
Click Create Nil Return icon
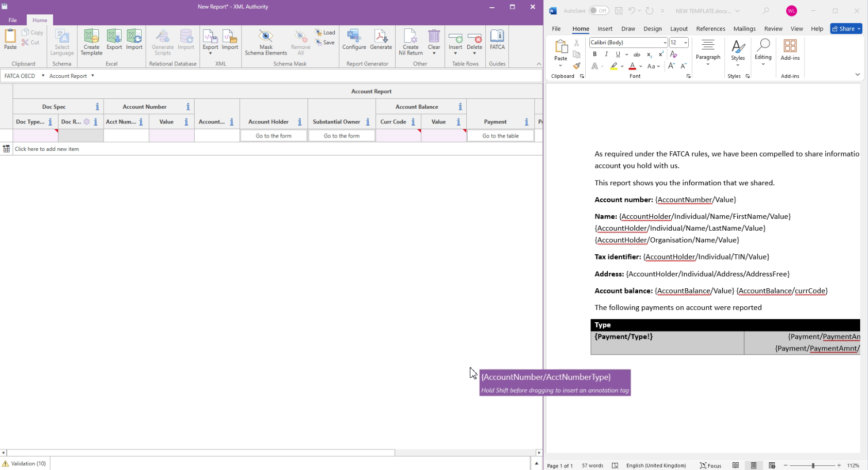(x=411, y=42)
